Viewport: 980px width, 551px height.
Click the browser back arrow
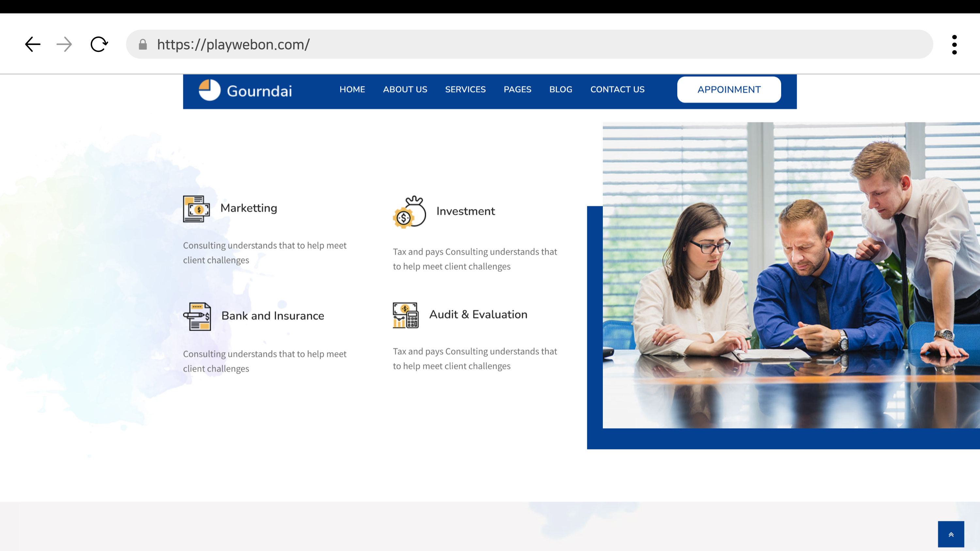pos(33,44)
